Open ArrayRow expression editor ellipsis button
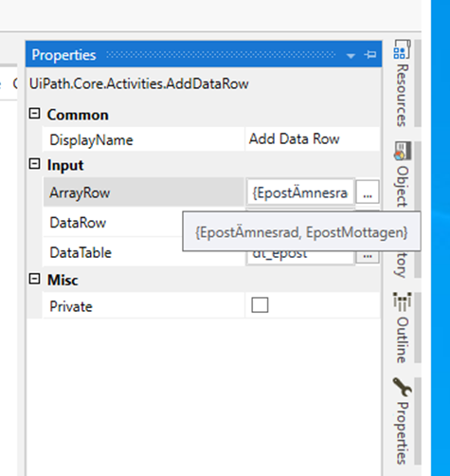Viewport: 450px width, 476px height. [368, 192]
